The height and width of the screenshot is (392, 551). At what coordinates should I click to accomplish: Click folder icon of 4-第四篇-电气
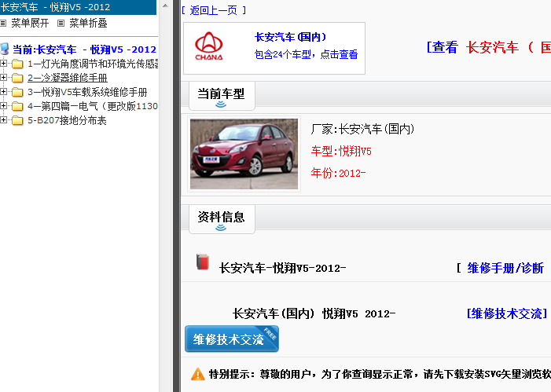pyautogui.click(x=17, y=106)
